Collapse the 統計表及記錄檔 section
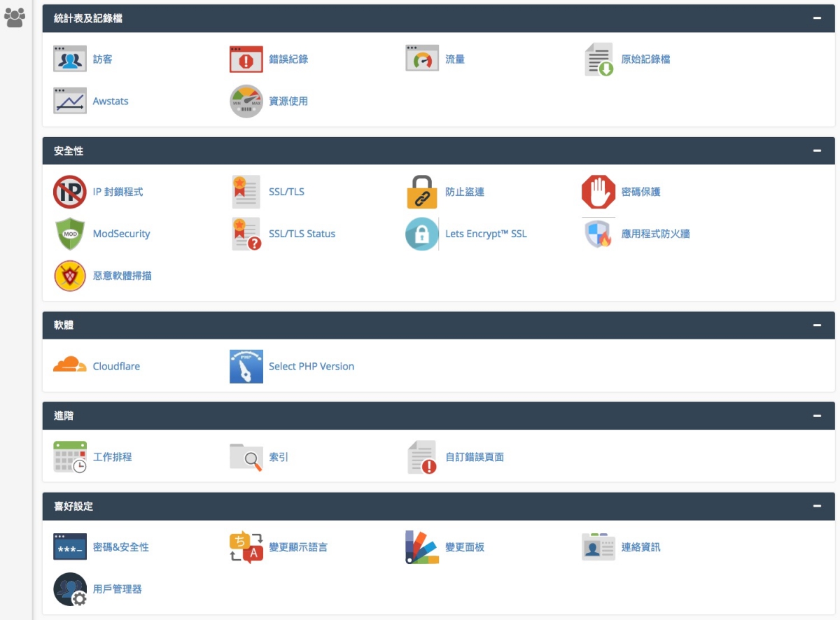Screen dimensions: 840x620 pos(817,18)
